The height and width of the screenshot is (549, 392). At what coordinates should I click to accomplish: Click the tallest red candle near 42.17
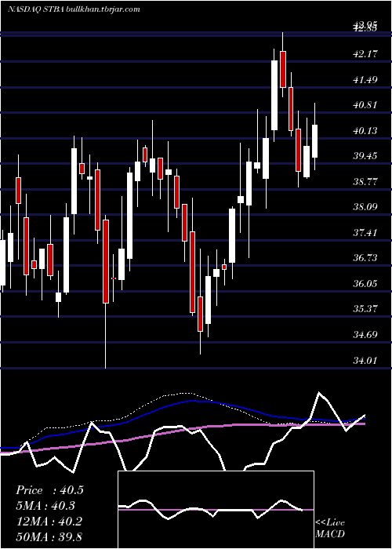tap(283, 69)
